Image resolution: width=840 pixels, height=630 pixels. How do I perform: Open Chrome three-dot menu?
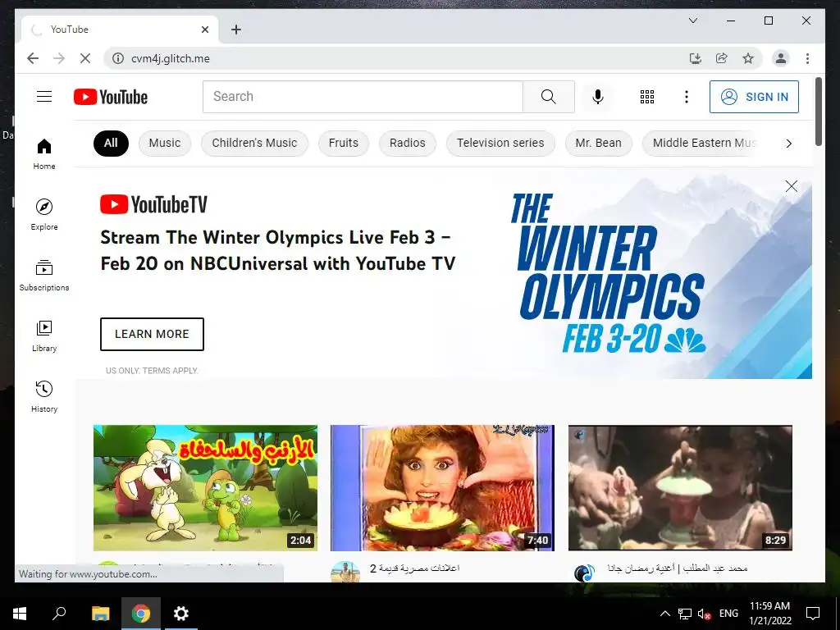[x=807, y=58]
